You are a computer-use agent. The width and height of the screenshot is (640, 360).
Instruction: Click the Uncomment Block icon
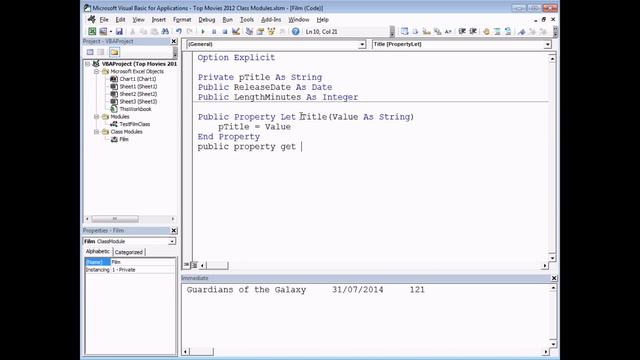click(508, 31)
